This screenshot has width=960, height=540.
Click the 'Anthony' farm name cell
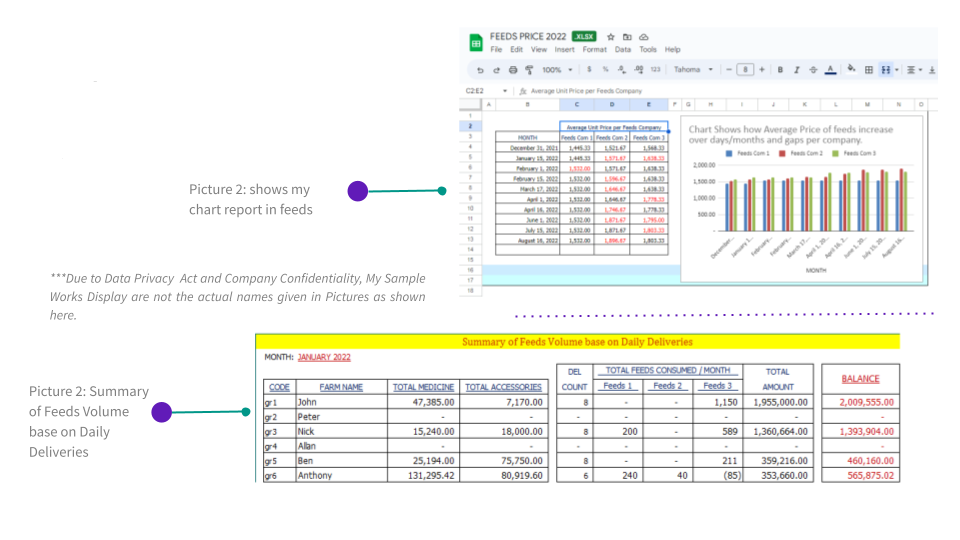pos(342,475)
